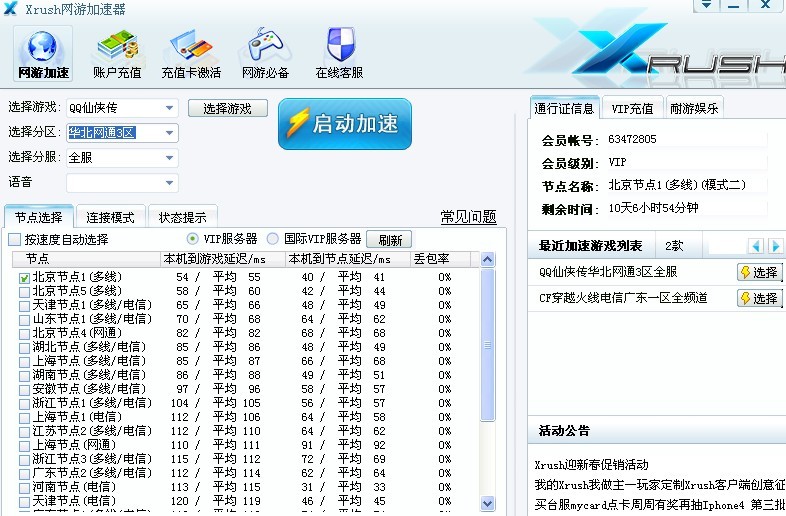Switch to VIP充值 tab
Image resolution: width=786 pixels, height=516 pixels.
click(x=632, y=108)
